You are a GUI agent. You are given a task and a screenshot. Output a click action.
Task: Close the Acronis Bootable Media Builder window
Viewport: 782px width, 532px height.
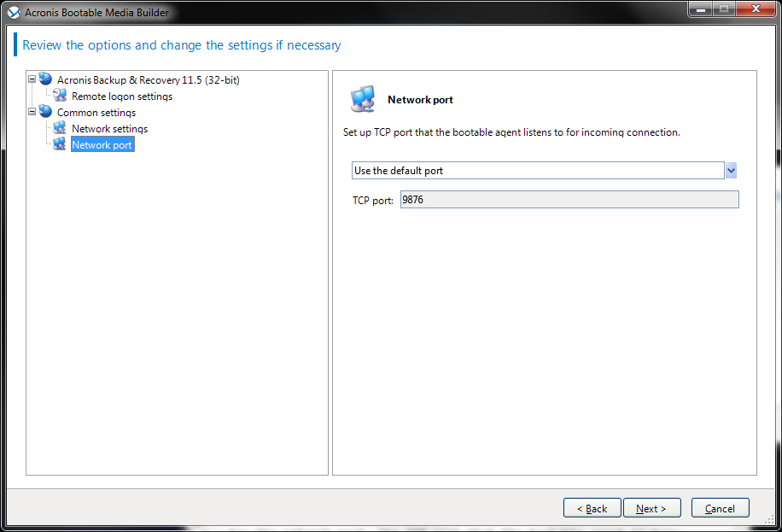[x=756, y=9]
